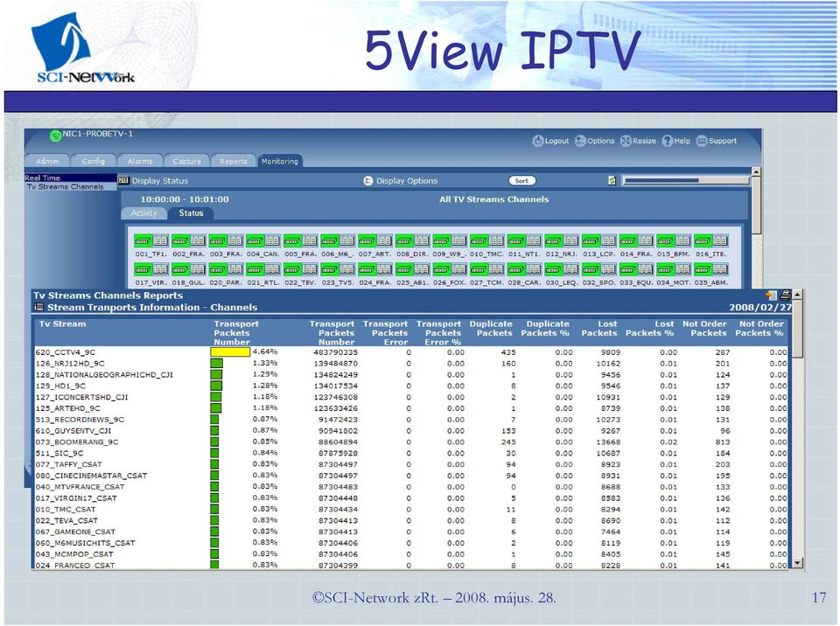The width and height of the screenshot is (840, 626).
Task: Open the Alarms tab
Action: point(140,161)
